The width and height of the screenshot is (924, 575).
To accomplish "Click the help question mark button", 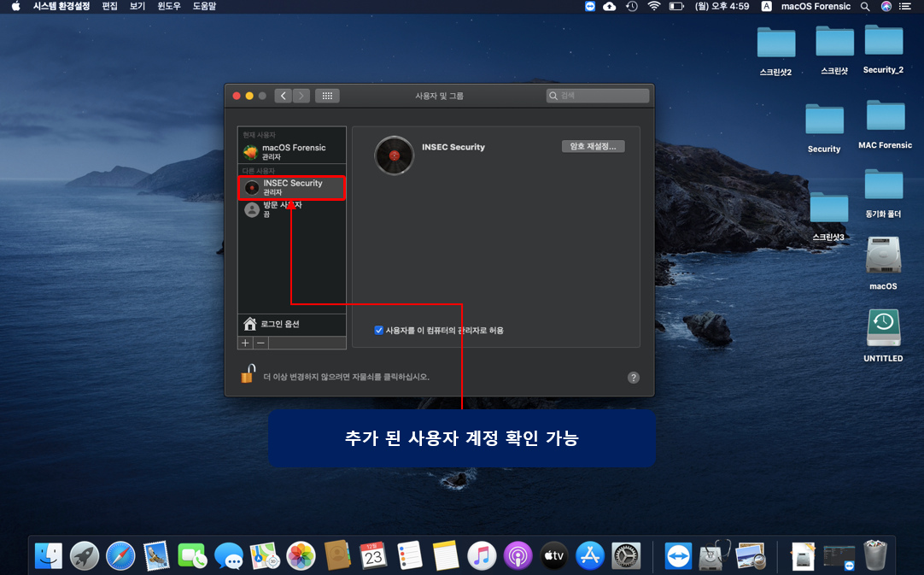I will (634, 377).
